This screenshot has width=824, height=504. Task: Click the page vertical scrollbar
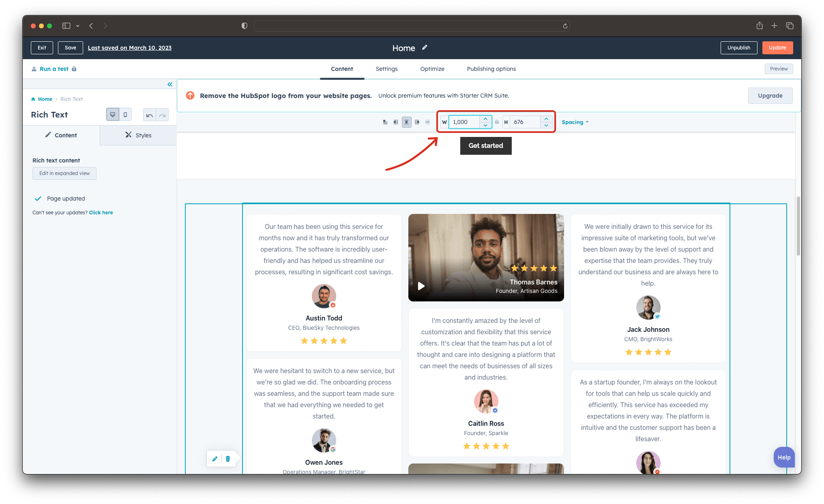(798, 226)
